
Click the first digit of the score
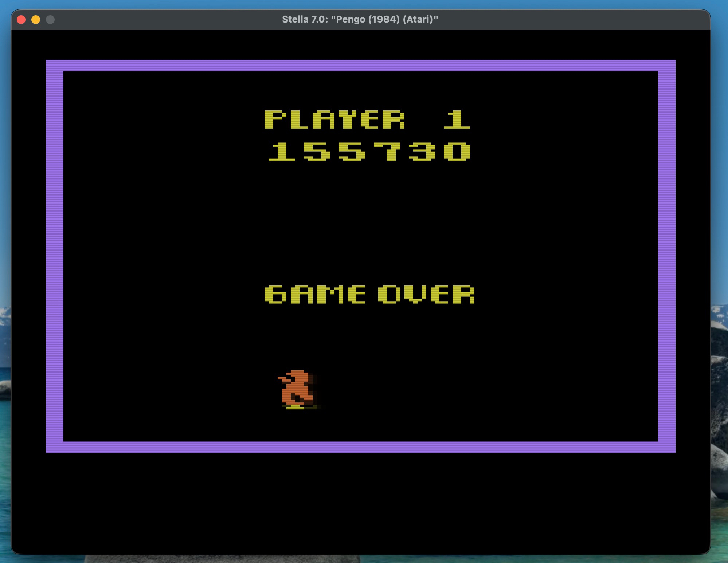(282, 151)
